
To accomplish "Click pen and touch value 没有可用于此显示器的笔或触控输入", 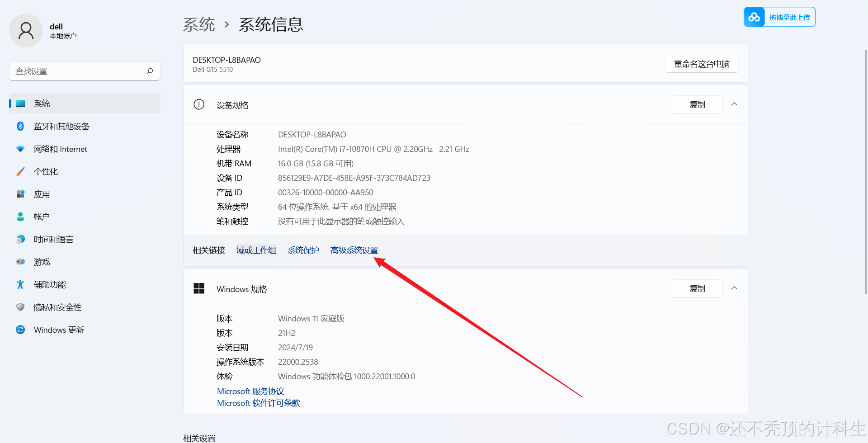I will [x=341, y=221].
